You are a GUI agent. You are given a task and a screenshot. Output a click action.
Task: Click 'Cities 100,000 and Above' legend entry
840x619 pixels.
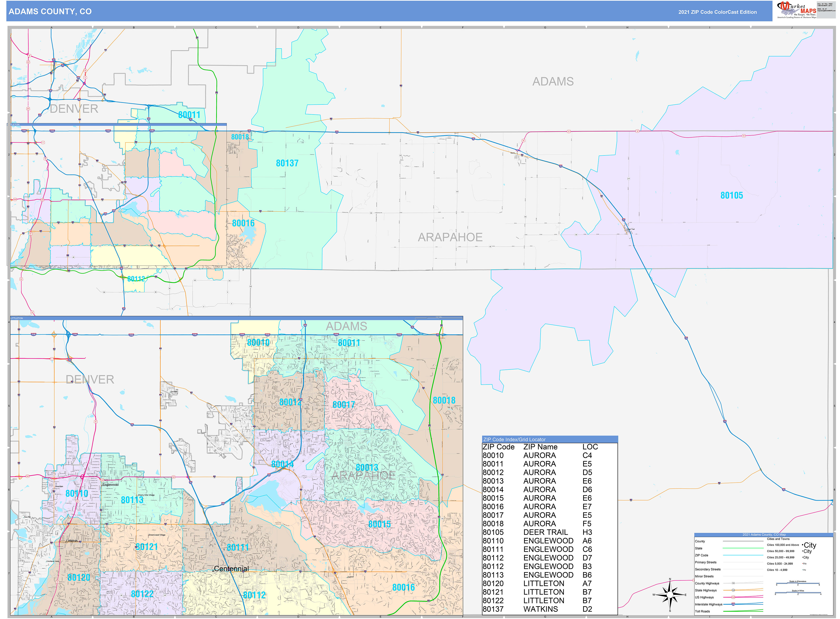(x=783, y=545)
